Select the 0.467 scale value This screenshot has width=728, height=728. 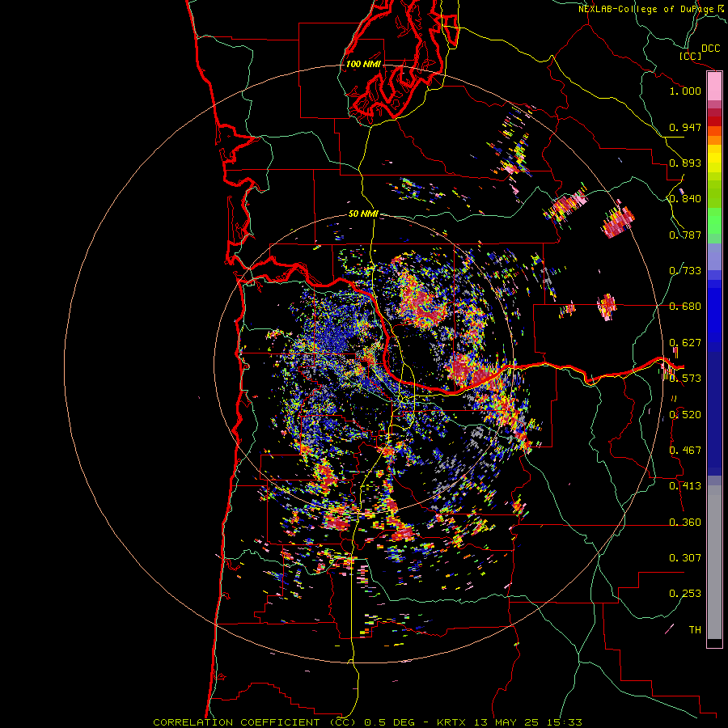click(685, 451)
